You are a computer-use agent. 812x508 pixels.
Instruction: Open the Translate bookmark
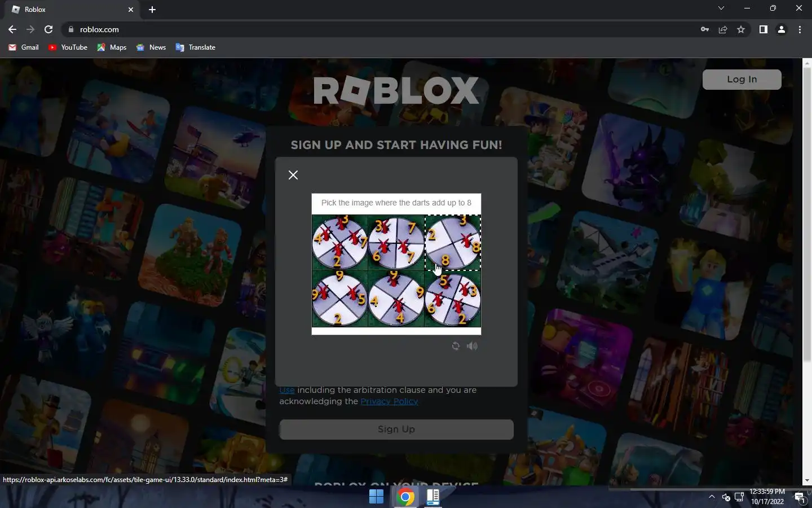[196, 47]
